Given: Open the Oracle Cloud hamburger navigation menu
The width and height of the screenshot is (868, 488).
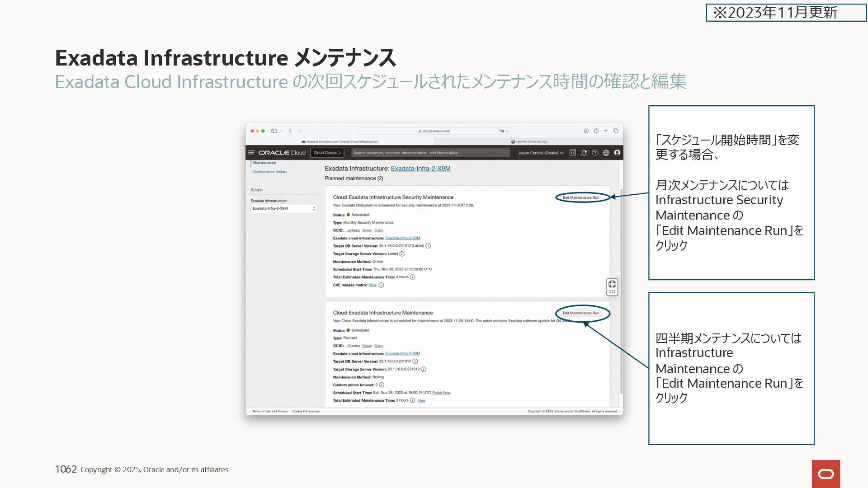Looking at the screenshot, I should (251, 153).
